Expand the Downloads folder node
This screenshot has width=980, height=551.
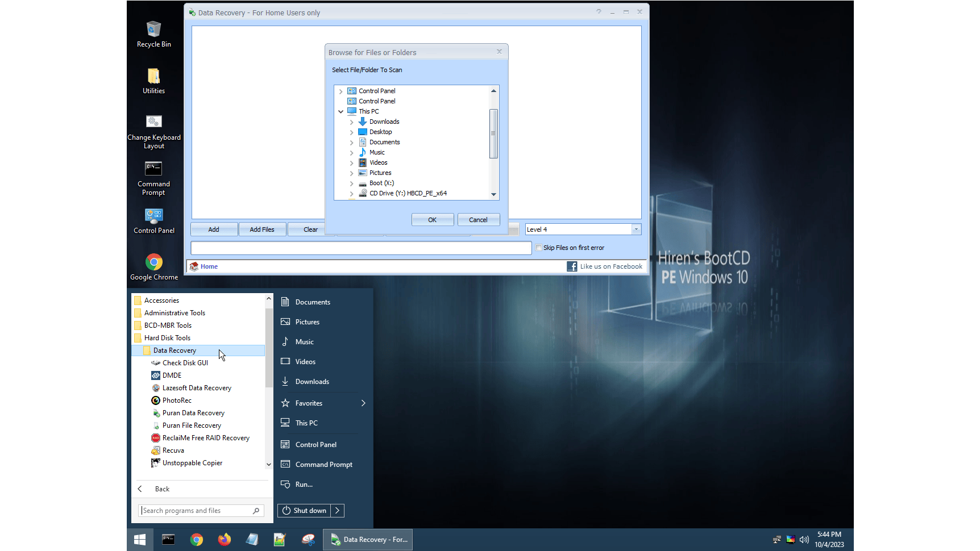(351, 122)
